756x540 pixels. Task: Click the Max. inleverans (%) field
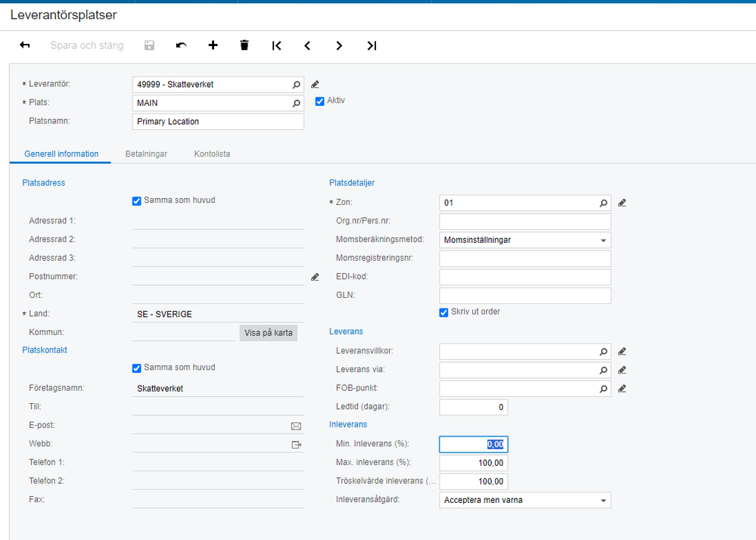[474, 463]
